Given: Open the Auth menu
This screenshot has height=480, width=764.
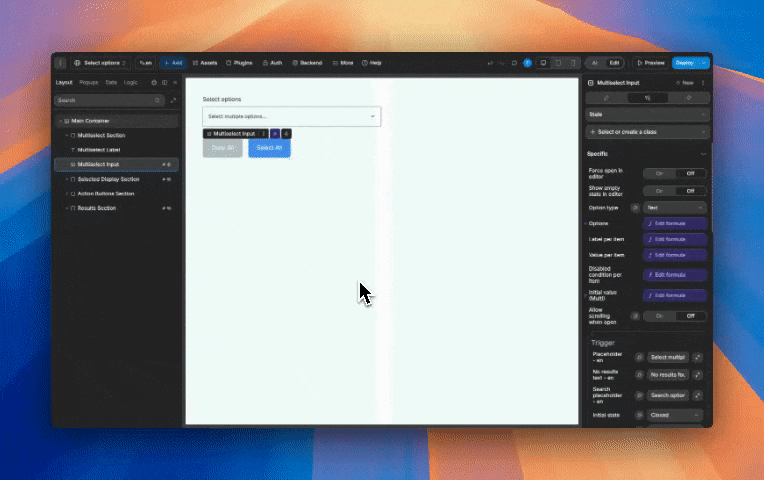Looking at the screenshot, I should (x=272, y=63).
